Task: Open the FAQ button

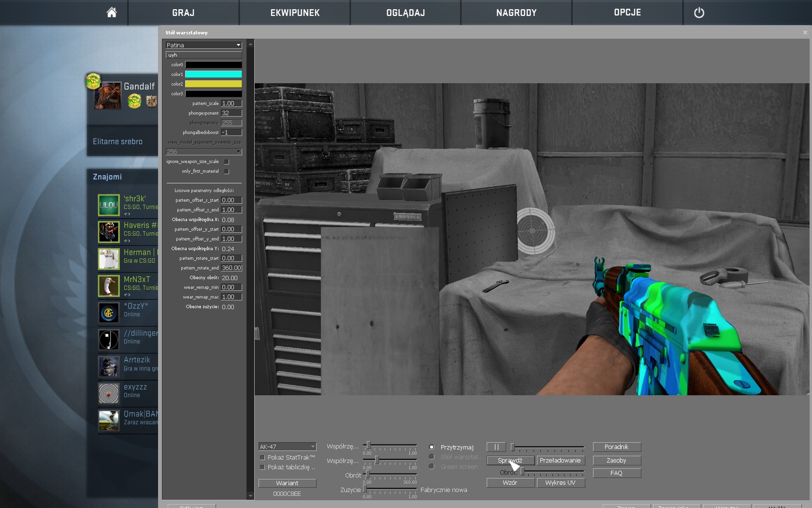Action: pos(617,473)
